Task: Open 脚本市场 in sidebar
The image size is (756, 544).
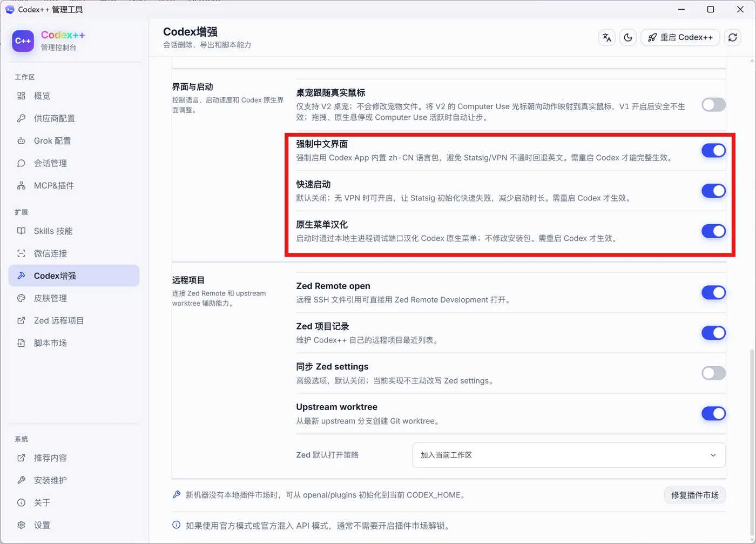Action: pyautogui.click(x=74, y=343)
